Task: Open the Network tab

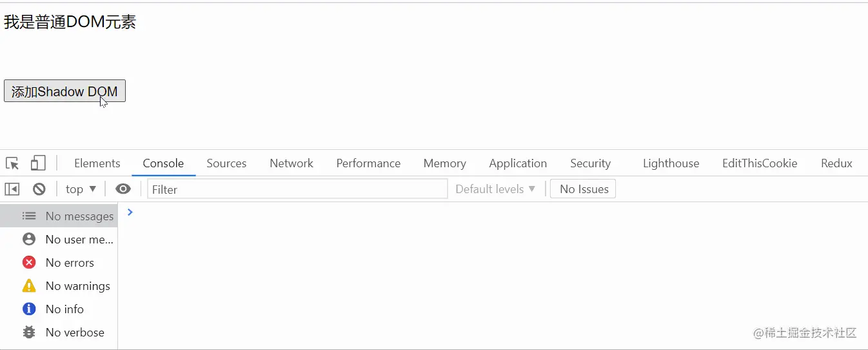Action: [291, 163]
